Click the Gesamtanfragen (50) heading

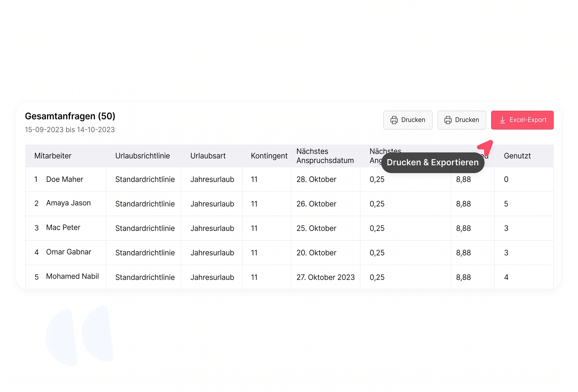[x=70, y=116]
